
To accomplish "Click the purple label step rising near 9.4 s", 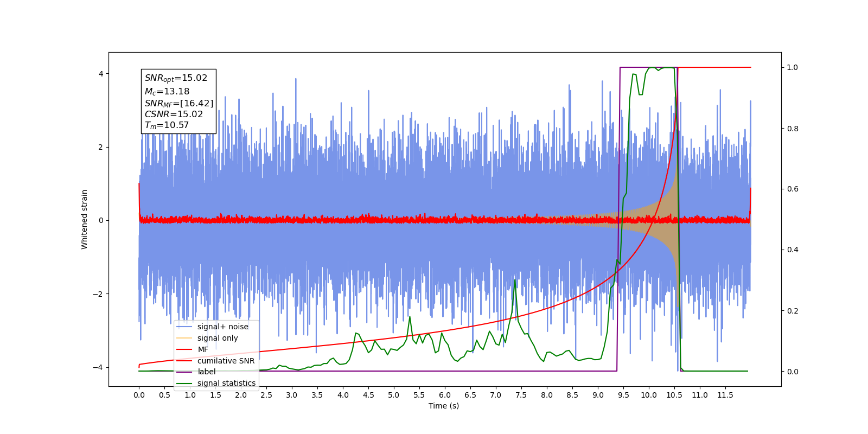I will coord(618,219).
